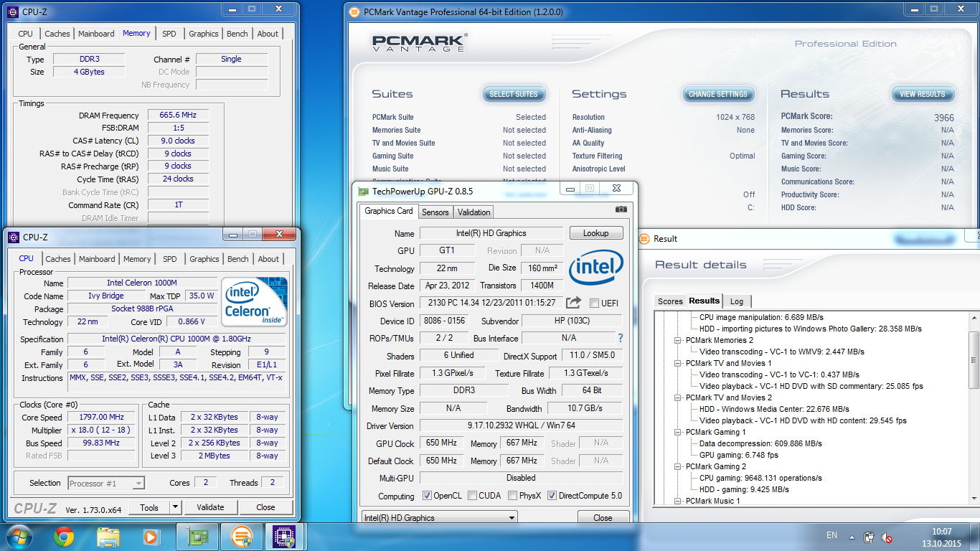980x551 pixels.
Task: Click the network icon in the system tray
Action: [869, 537]
